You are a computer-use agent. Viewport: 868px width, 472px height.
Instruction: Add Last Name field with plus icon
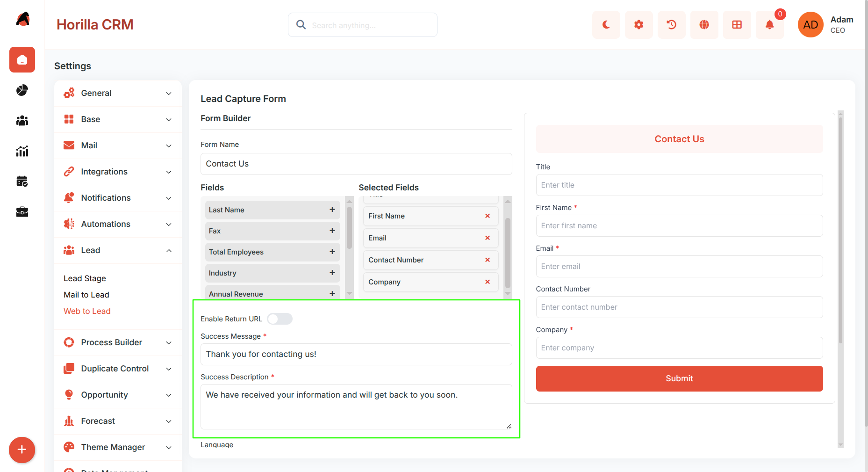coord(332,210)
